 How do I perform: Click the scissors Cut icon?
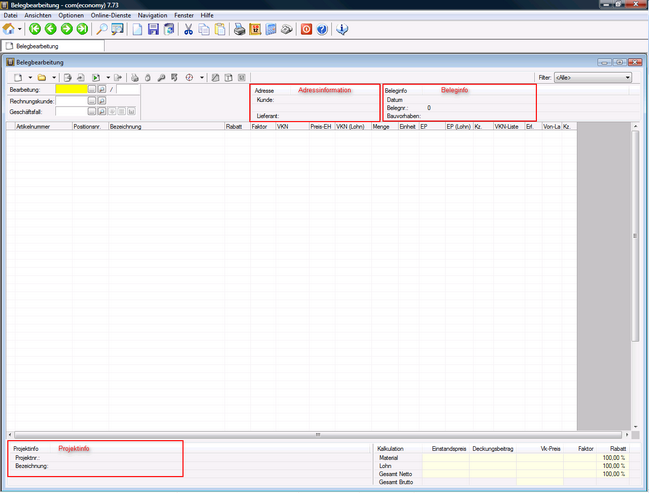tap(188, 29)
